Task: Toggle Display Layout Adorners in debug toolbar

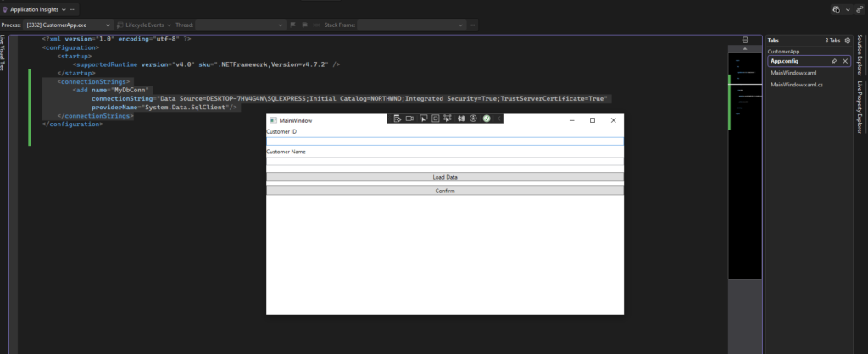Action: pyautogui.click(x=436, y=119)
